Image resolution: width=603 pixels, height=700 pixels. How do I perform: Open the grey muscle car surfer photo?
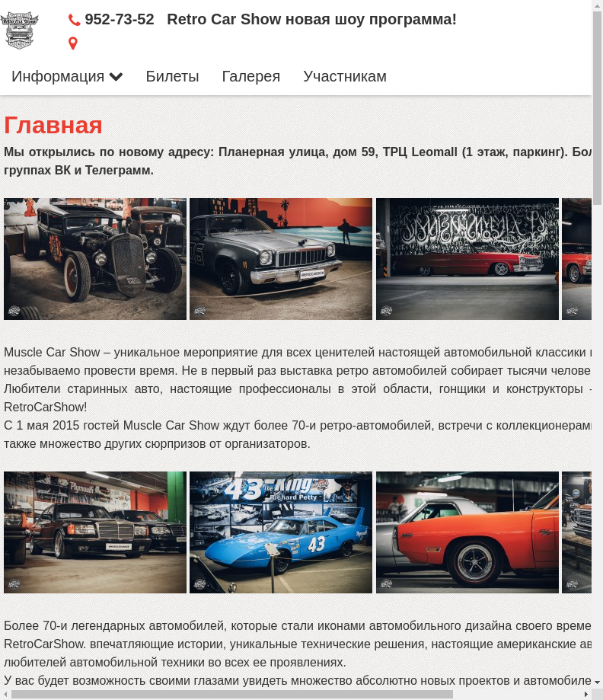click(x=281, y=259)
